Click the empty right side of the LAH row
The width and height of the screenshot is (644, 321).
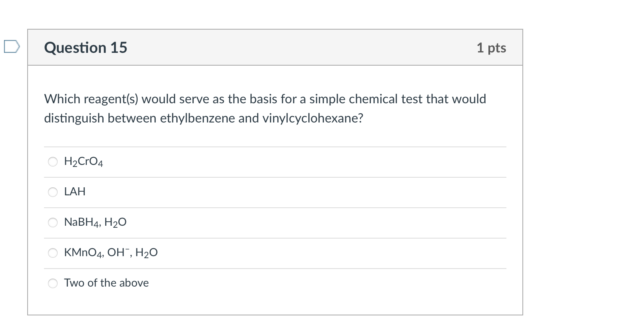point(360,192)
